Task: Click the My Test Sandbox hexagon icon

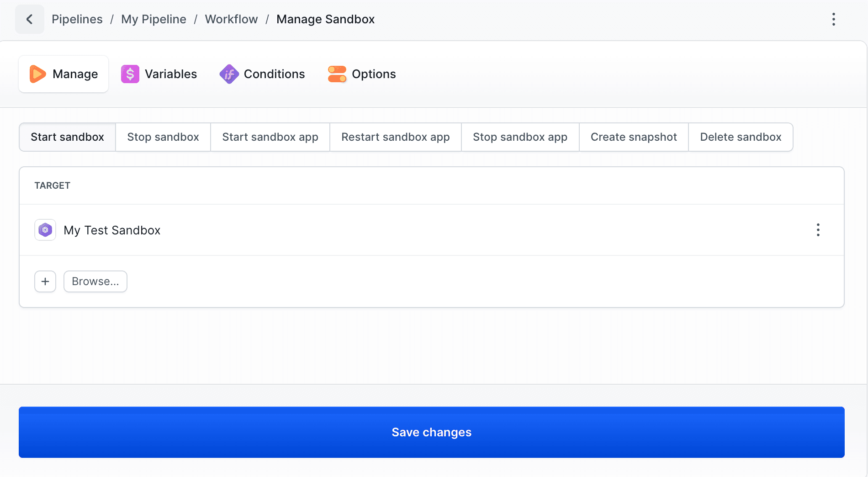Action: (x=45, y=230)
